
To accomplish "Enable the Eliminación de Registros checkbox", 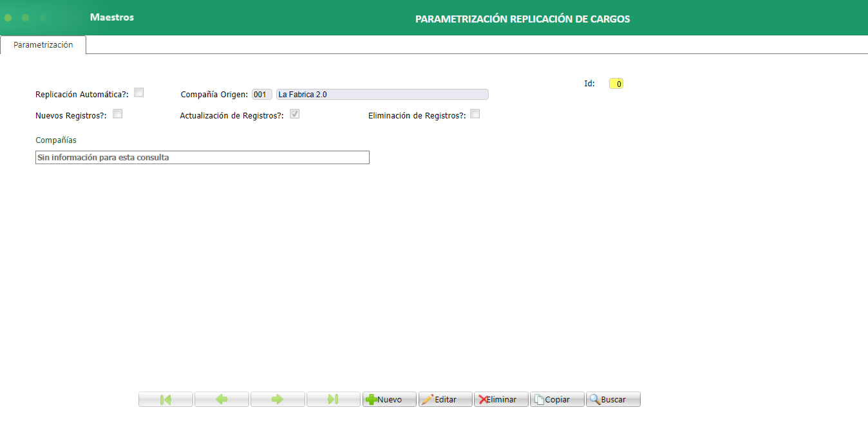I will pos(475,113).
